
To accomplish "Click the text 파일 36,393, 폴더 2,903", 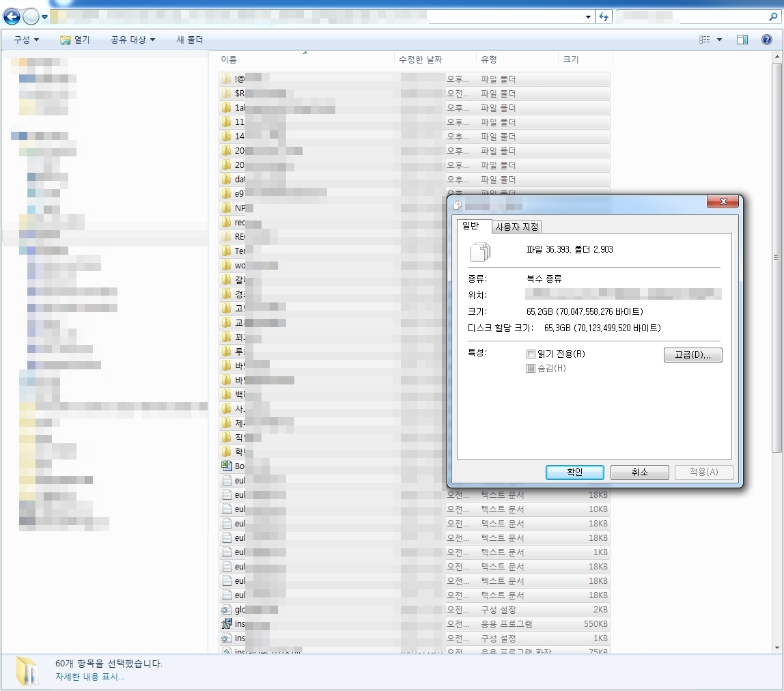I will (570, 249).
